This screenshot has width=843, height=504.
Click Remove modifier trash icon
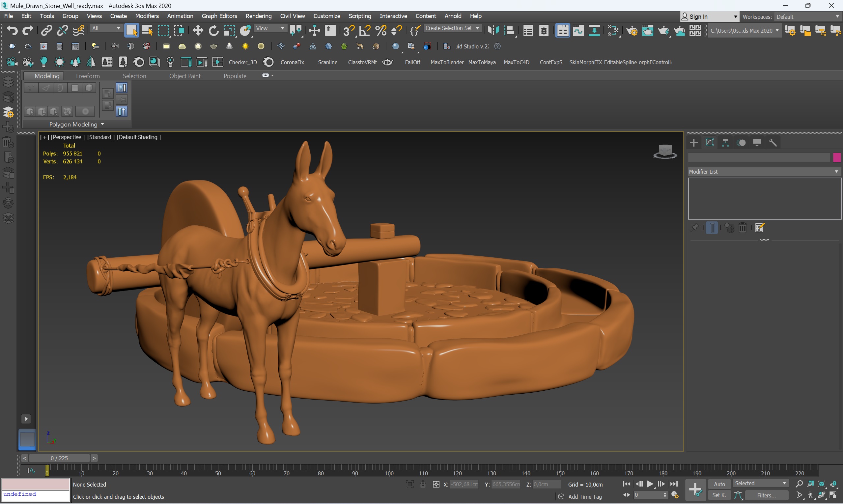(x=743, y=228)
